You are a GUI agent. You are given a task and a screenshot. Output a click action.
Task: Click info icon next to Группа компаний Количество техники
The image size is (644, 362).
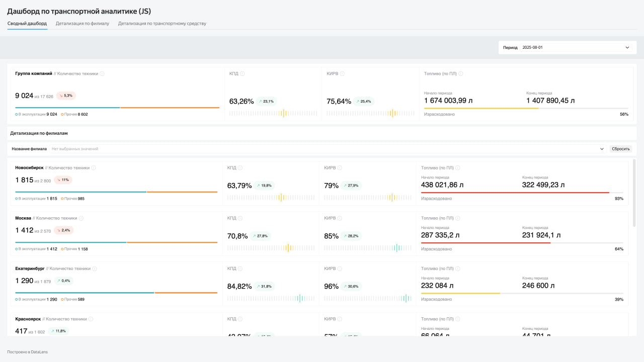pos(102,73)
